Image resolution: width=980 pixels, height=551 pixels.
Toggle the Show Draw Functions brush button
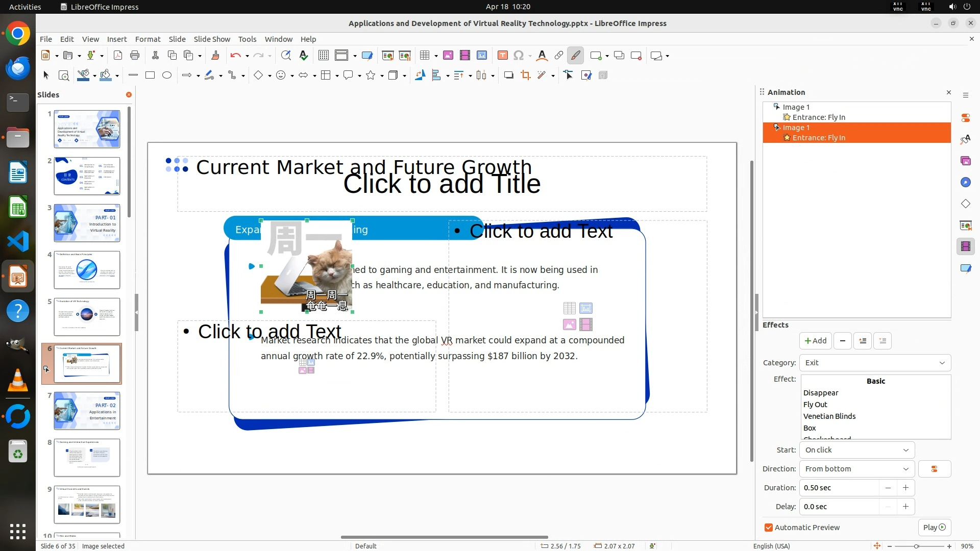tap(575, 56)
